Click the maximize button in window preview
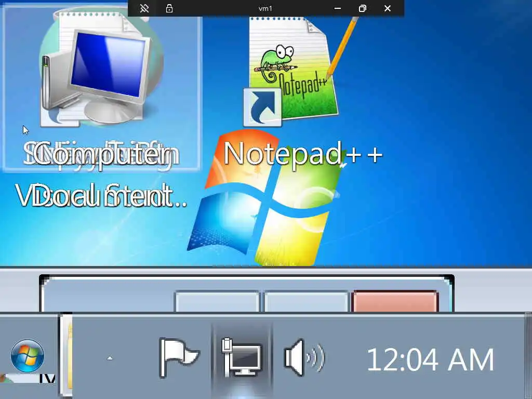Viewport: 532px width, 399px height. coord(307,301)
